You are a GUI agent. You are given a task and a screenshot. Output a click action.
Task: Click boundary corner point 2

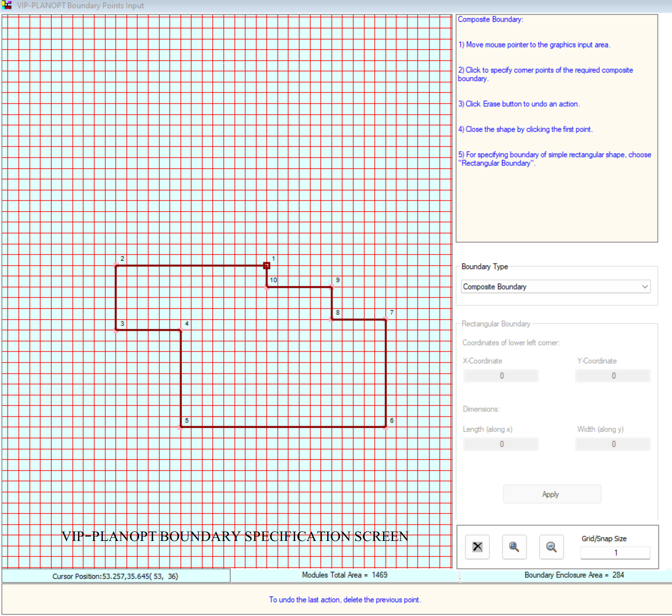click(x=116, y=265)
